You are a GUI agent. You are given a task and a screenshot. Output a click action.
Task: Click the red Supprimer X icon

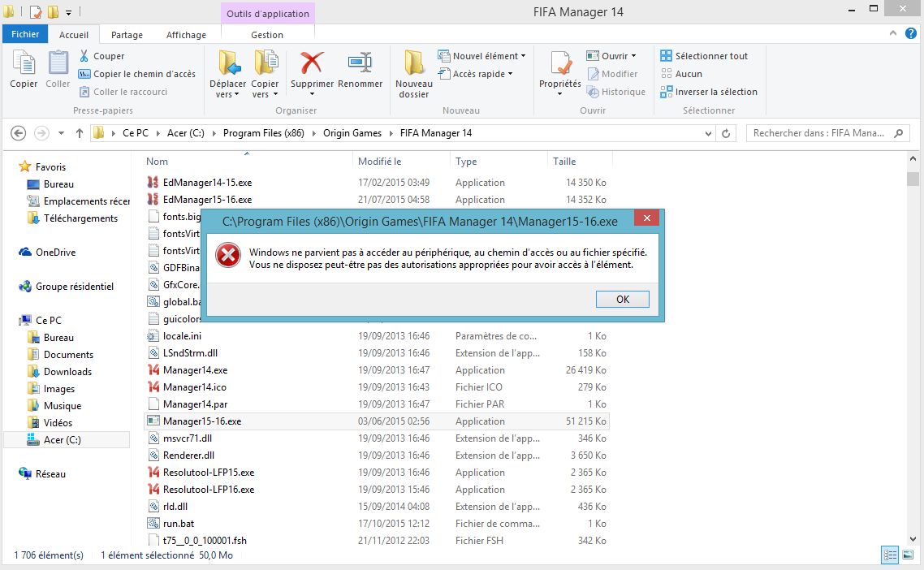tap(312, 63)
